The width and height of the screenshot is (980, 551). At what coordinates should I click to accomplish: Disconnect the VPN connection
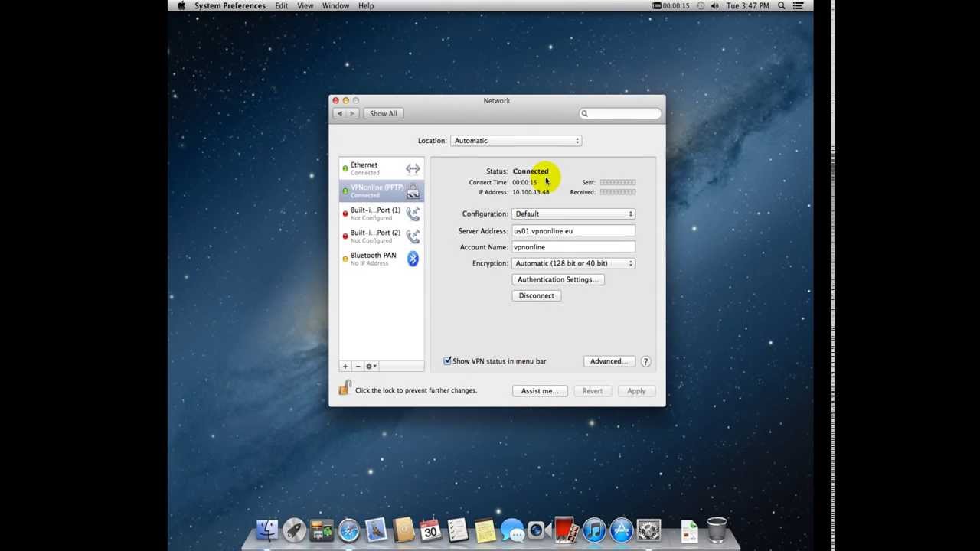(536, 295)
